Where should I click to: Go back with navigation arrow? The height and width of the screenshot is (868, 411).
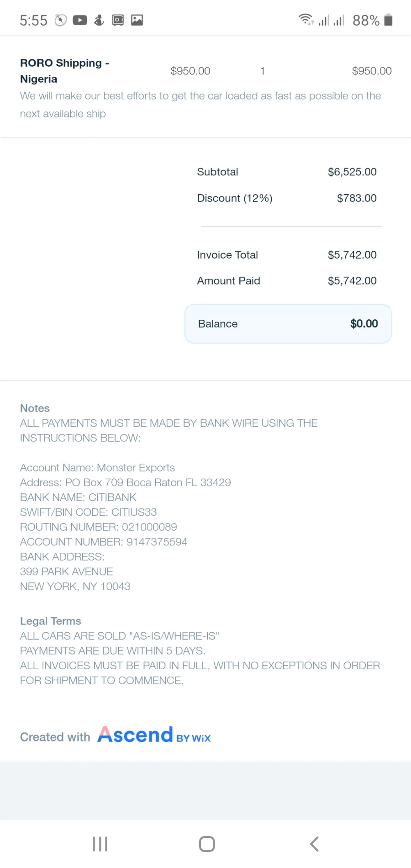coord(314,844)
